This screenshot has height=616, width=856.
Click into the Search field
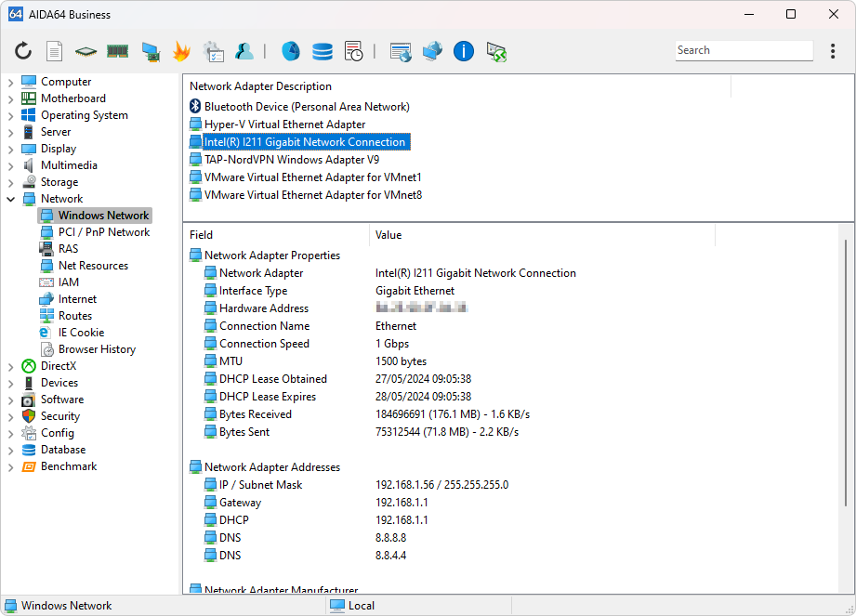pyautogui.click(x=744, y=51)
